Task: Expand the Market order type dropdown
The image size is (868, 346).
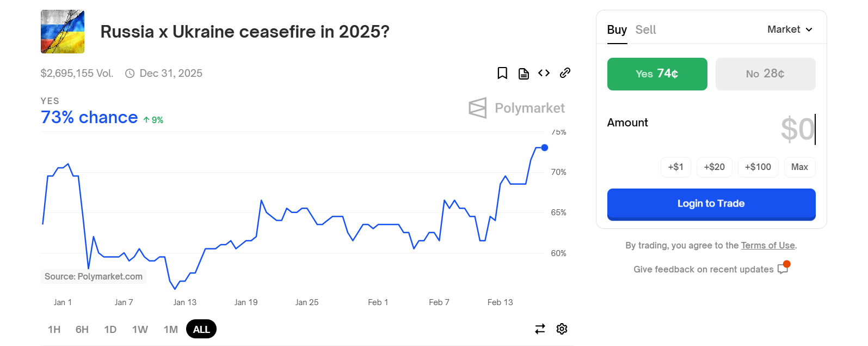Action: tap(790, 29)
